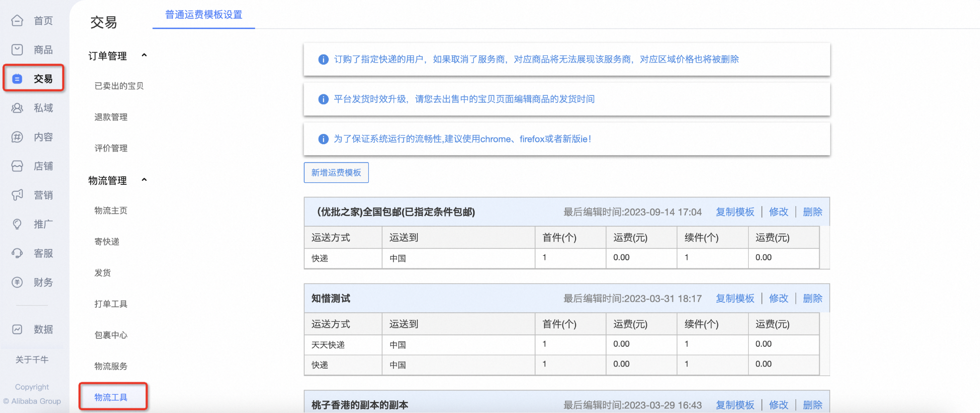Click the 营销 megaphone icon
Image resolution: width=980 pixels, height=413 pixels.
(17, 195)
